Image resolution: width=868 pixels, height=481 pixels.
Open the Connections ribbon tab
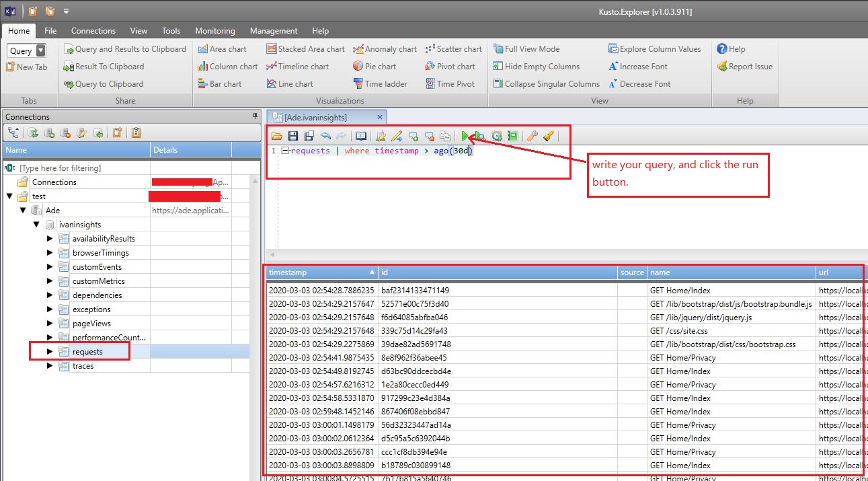93,31
